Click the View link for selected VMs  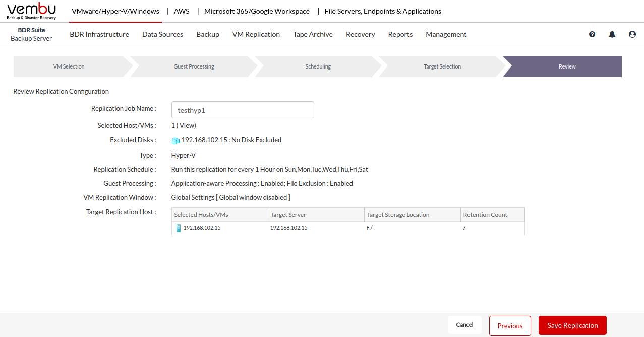tap(187, 125)
